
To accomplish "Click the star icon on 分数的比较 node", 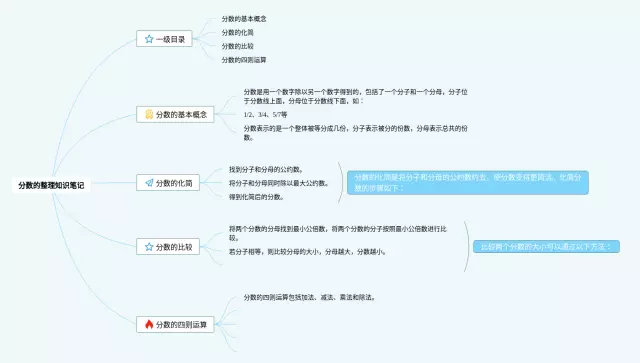I will [149, 247].
